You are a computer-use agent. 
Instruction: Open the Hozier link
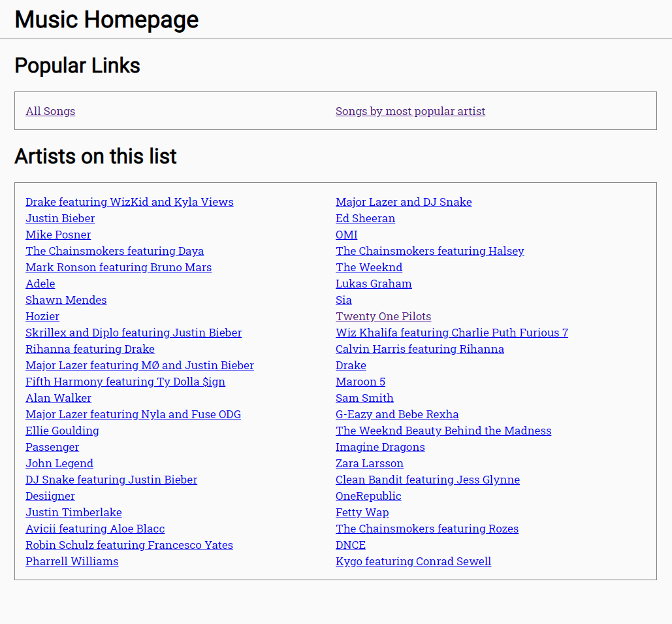click(x=42, y=316)
